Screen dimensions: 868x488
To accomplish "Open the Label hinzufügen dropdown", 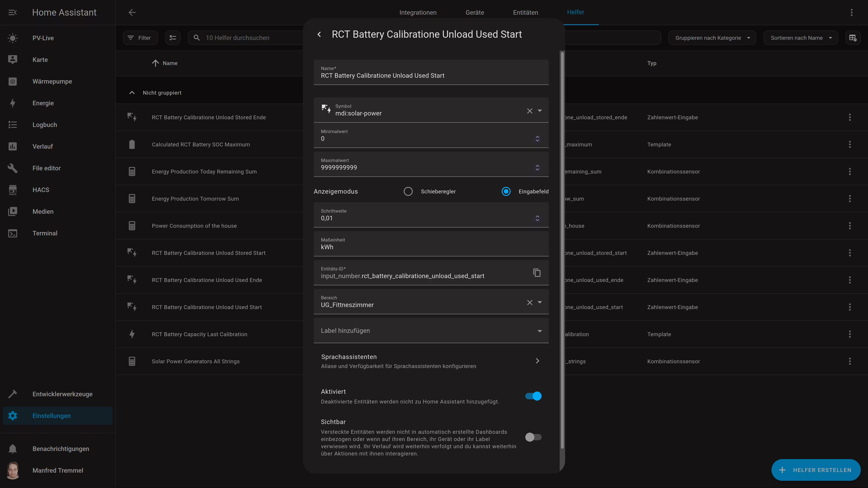I will tap(431, 331).
